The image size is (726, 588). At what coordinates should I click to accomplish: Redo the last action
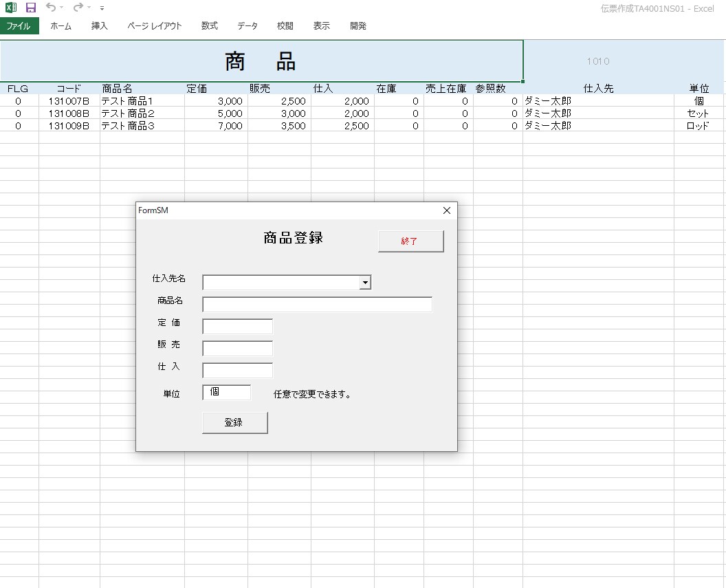(x=78, y=8)
